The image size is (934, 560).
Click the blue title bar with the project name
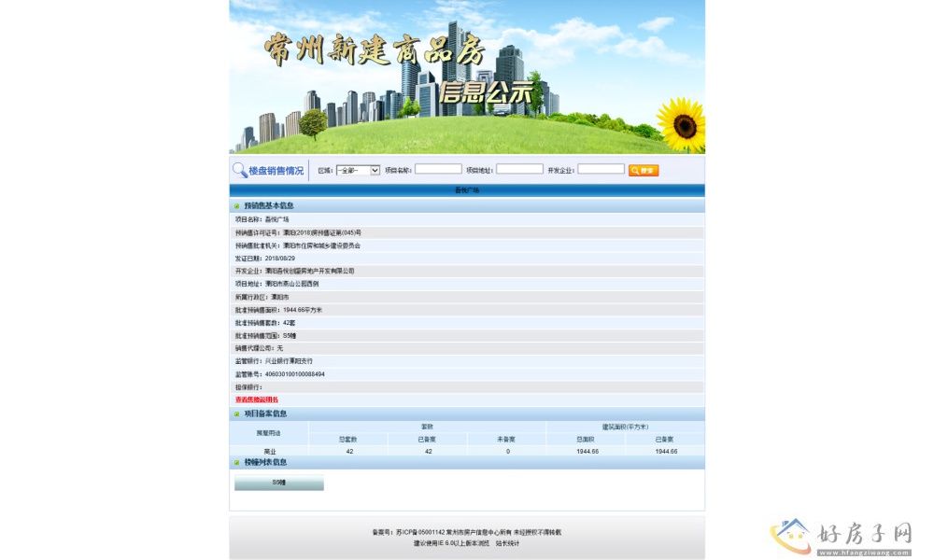(x=467, y=190)
